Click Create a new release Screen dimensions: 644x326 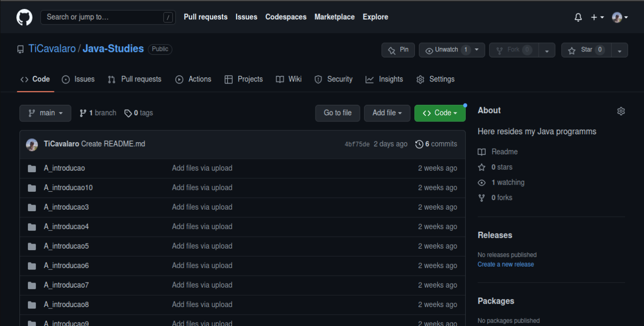pyautogui.click(x=506, y=265)
